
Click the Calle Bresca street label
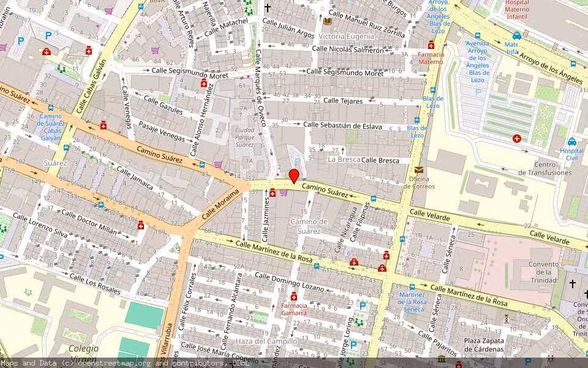tap(380, 160)
